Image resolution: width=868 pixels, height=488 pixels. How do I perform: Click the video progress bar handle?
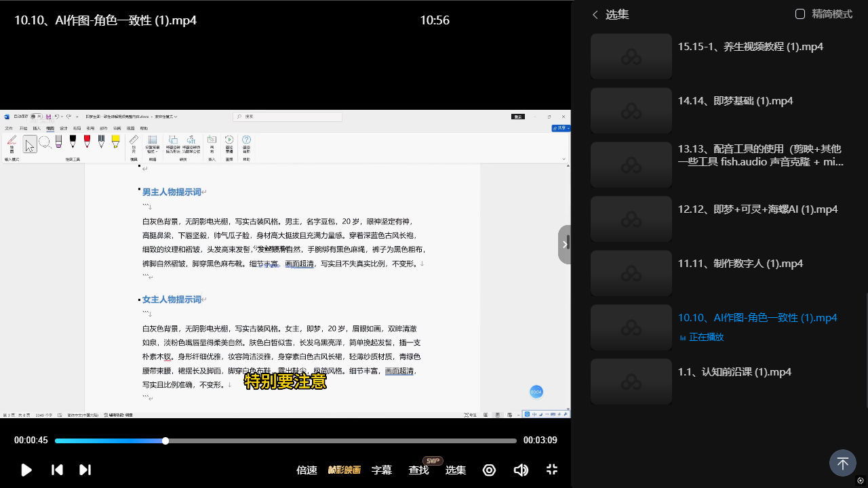point(165,441)
